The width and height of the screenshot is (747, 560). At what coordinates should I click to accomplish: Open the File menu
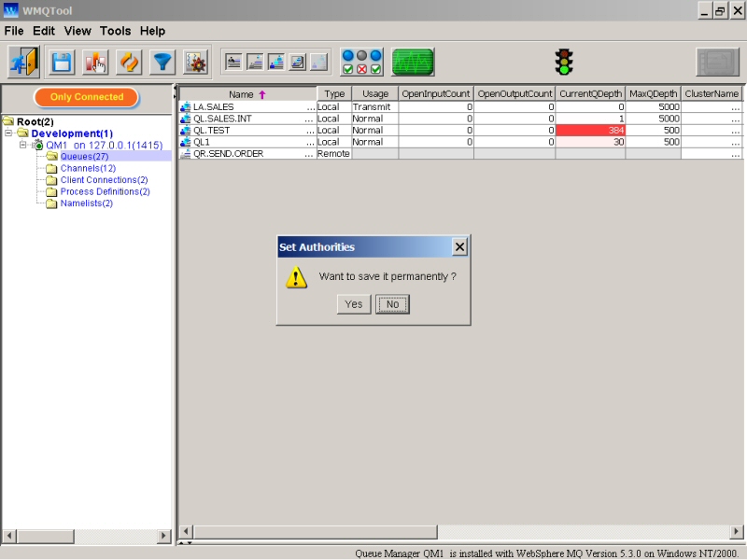click(x=14, y=31)
